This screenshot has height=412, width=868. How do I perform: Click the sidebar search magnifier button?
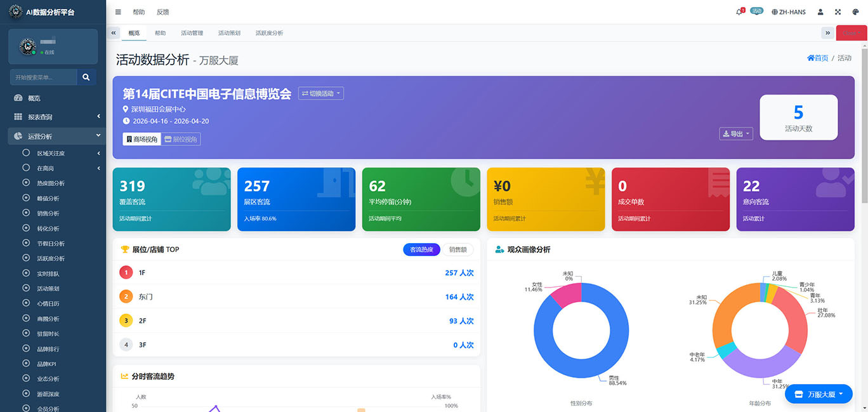click(86, 77)
